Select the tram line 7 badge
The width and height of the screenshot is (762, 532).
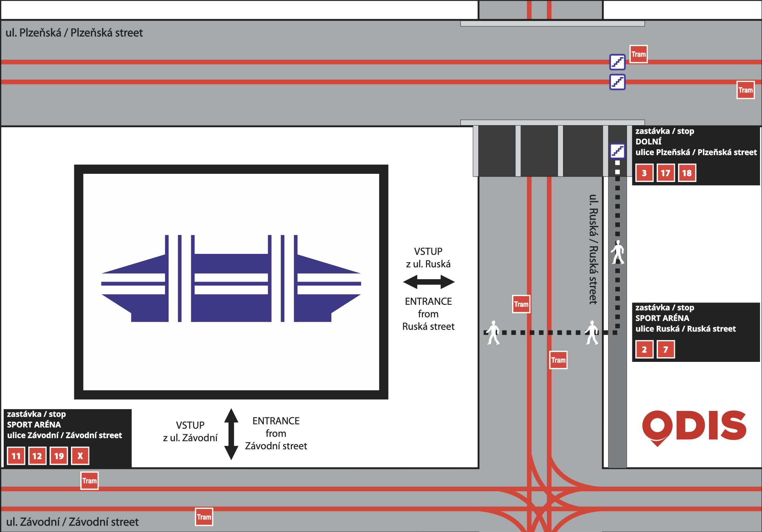(x=665, y=349)
